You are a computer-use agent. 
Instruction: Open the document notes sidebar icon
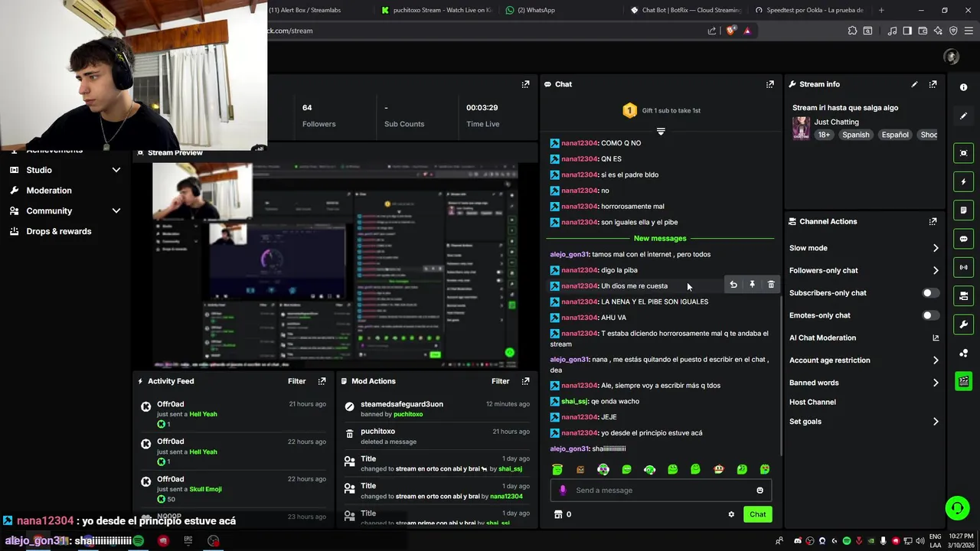coord(963,210)
